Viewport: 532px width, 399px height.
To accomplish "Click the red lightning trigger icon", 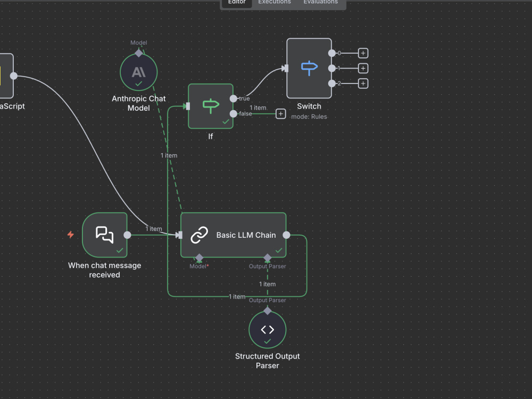I will pos(71,235).
